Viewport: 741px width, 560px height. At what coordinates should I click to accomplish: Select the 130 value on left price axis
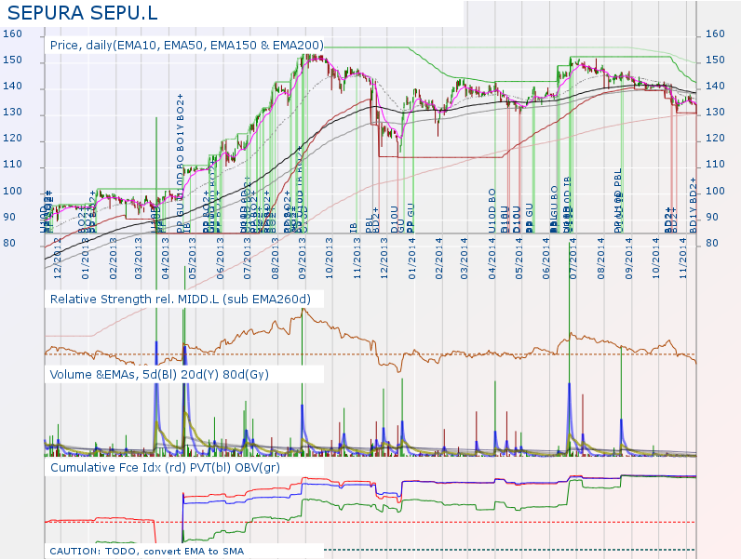13,113
